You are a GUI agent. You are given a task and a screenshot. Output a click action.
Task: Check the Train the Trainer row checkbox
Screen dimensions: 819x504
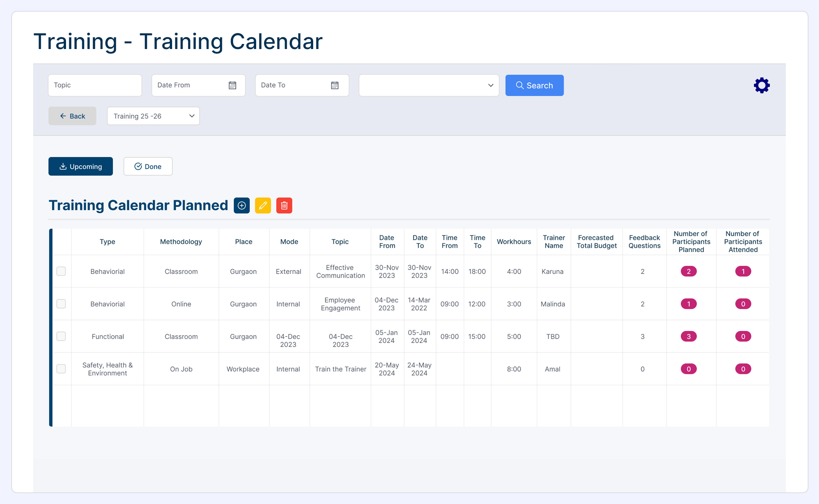(x=61, y=369)
